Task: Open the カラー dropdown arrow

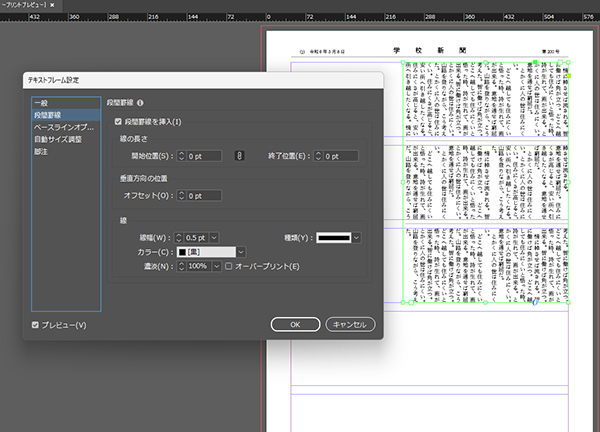Action: point(241,252)
